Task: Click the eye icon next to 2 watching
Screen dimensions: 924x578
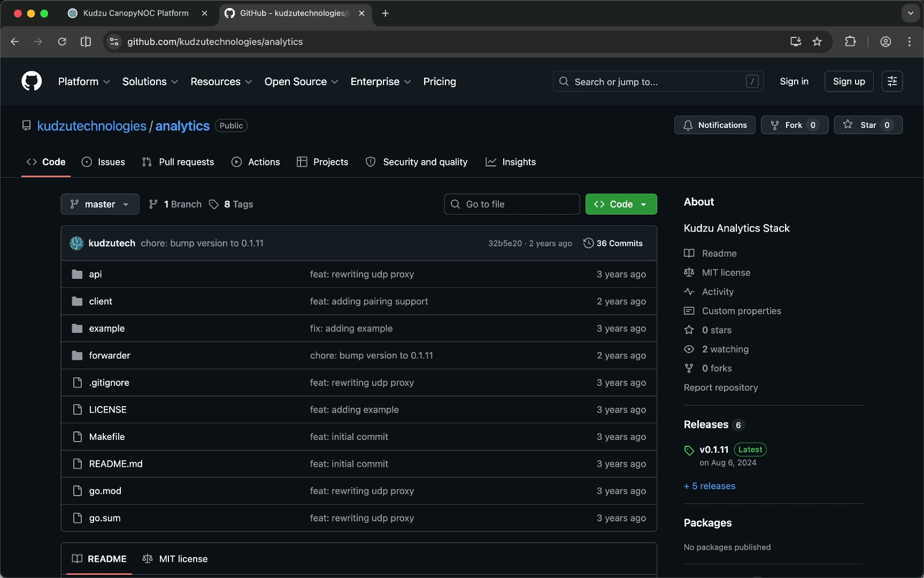Action: pos(689,349)
